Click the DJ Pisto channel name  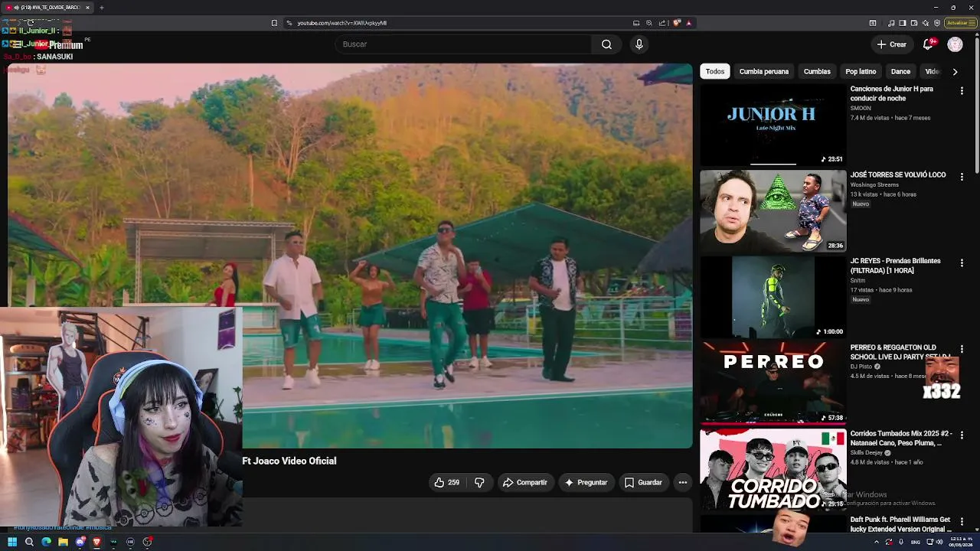click(x=861, y=367)
